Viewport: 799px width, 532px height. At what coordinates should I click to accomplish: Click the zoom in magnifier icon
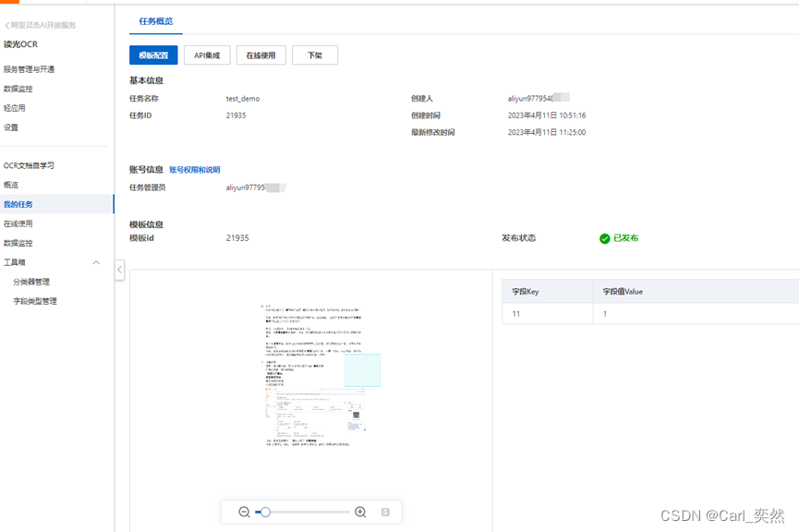pos(360,512)
